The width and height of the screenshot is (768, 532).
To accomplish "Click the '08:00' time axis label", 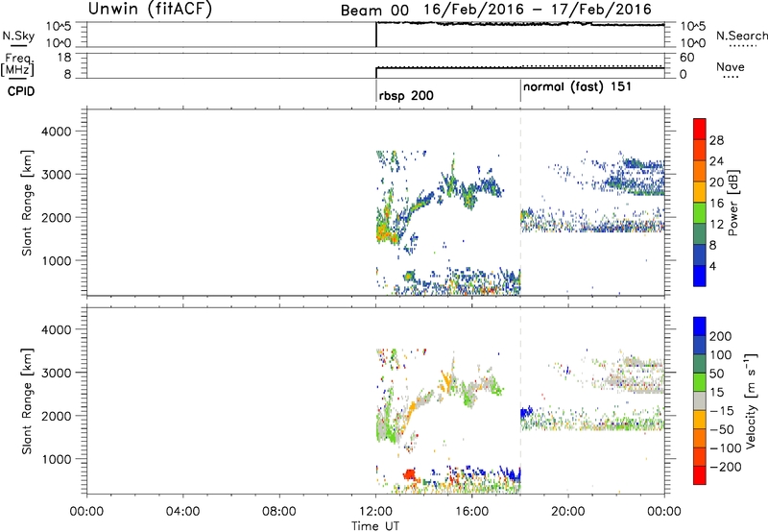I will click(279, 512).
